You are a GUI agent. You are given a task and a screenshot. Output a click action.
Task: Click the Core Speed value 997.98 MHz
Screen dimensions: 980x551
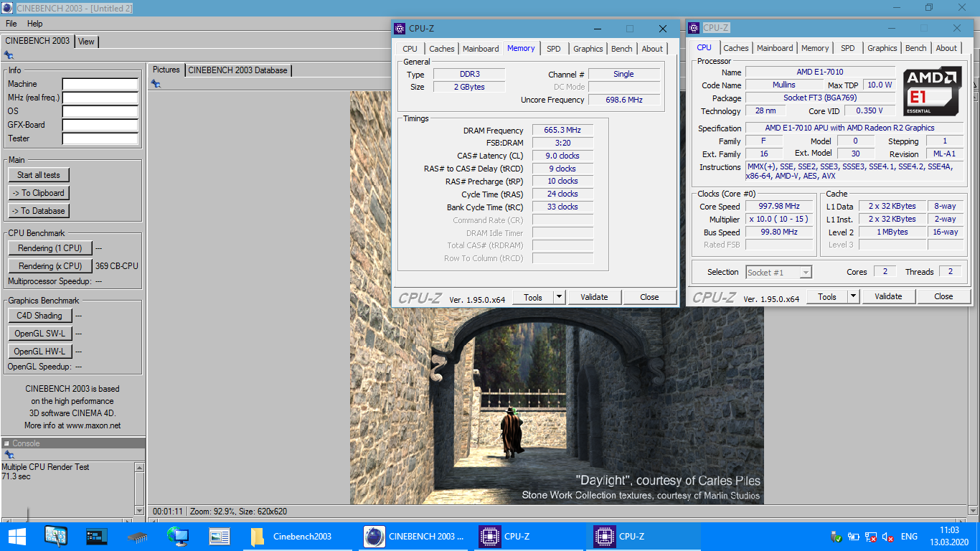tap(778, 207)
